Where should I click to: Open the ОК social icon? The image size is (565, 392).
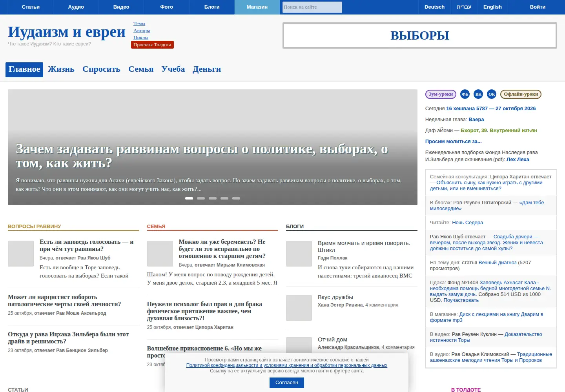[492, 94]
